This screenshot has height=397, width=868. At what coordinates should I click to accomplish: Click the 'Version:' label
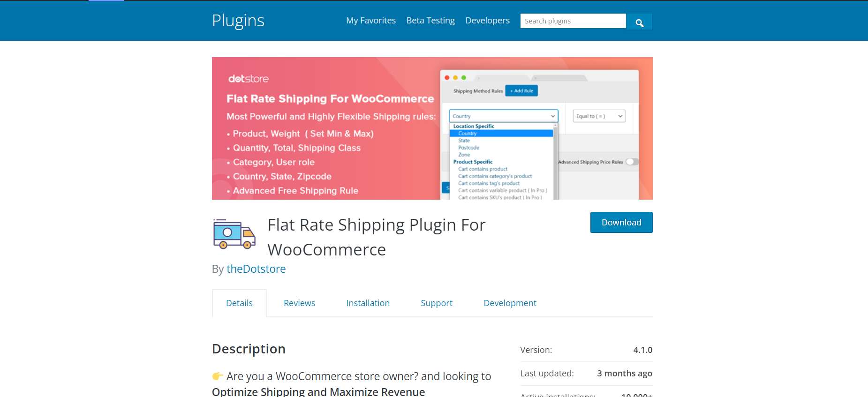click(536, 350)
